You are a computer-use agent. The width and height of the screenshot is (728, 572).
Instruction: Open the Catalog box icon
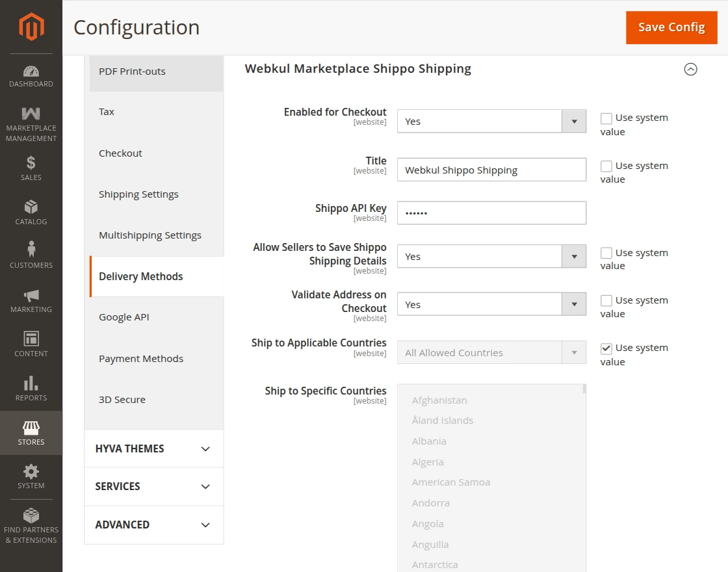coord(31,207)
